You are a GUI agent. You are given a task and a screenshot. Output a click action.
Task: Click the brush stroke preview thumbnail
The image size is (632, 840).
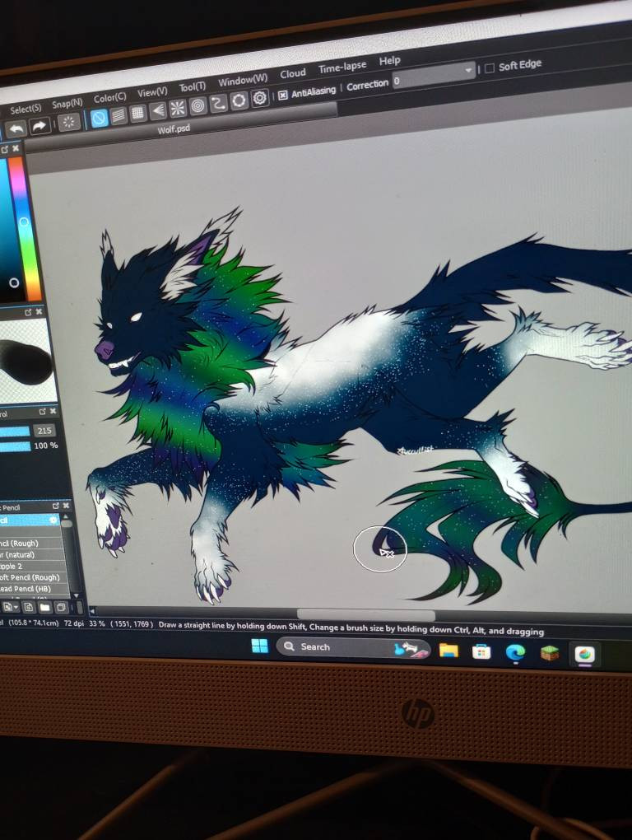[x=27, y=361]
